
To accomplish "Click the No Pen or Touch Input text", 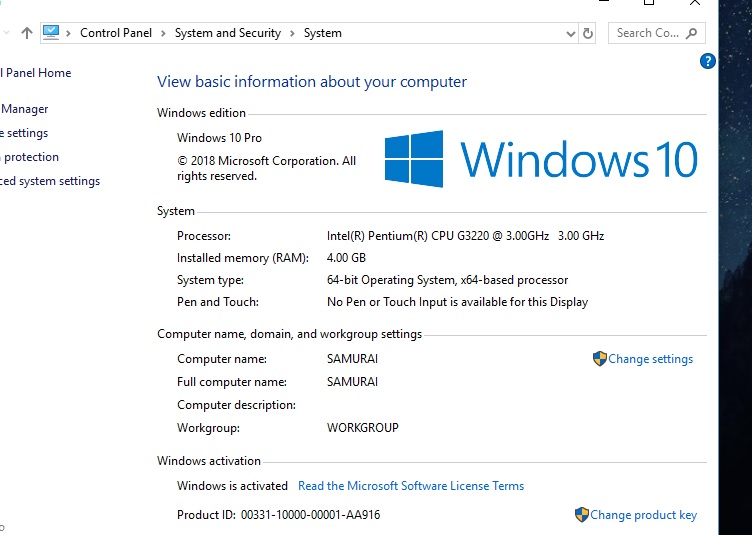I will tap(458, 302).
